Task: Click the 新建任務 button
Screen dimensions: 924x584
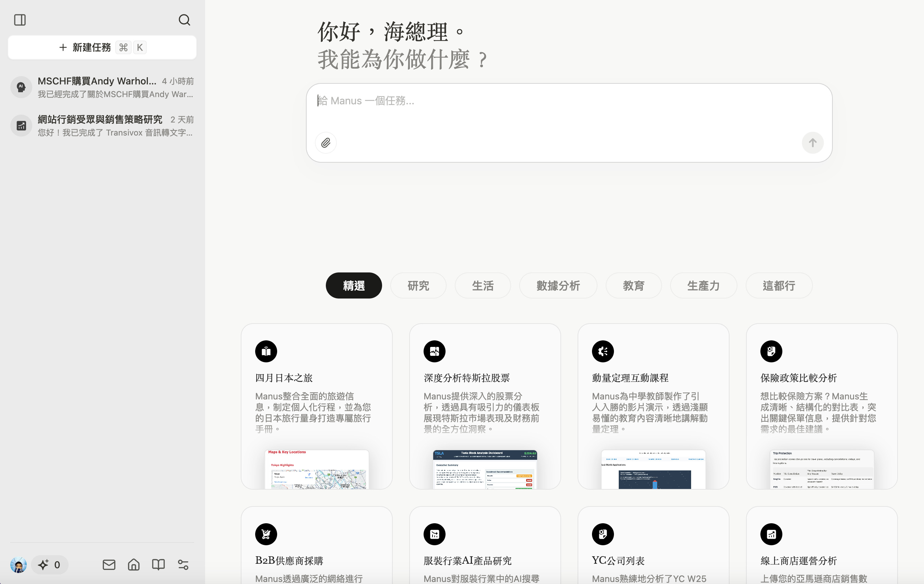Action: tap(102, 48)
